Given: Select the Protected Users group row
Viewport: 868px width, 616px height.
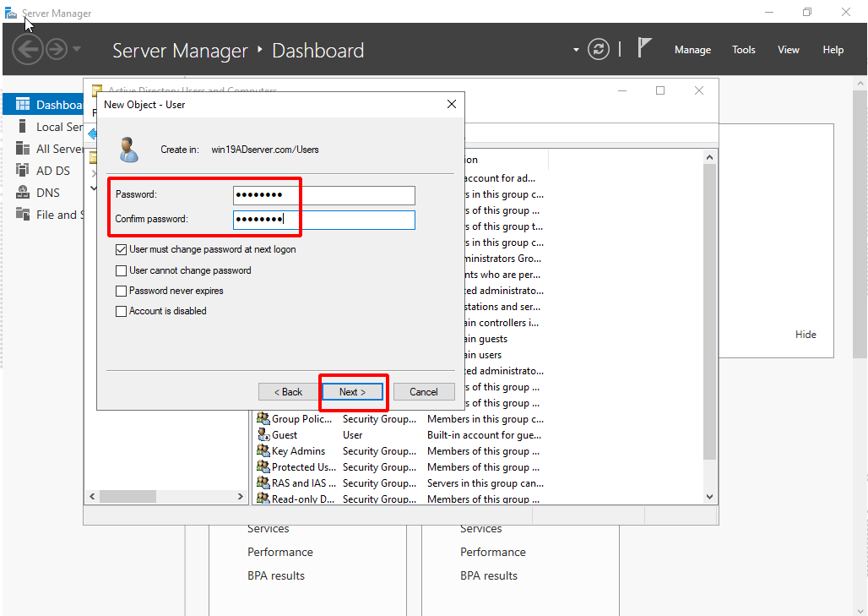Looking at the screenshot, I should click(399, 467).
